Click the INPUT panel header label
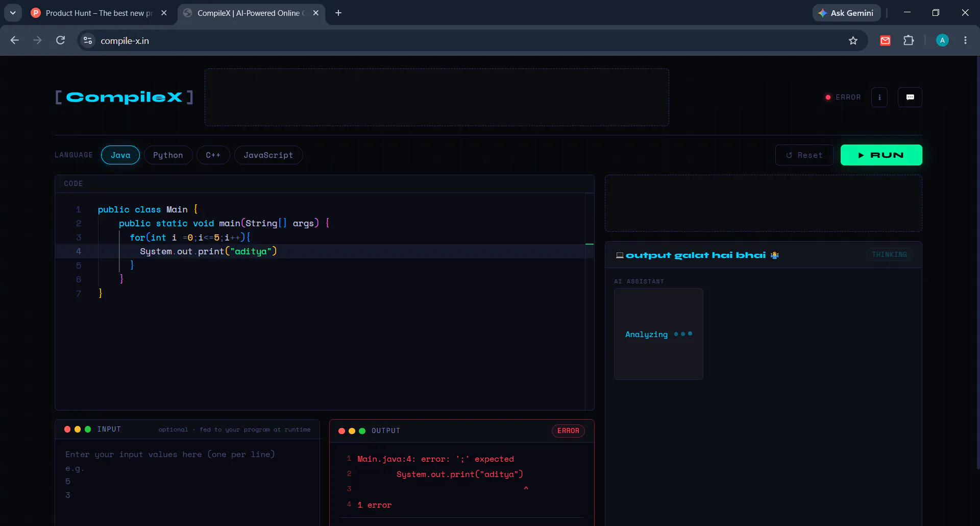This screenshot has height=526, width=980. click(x=109, y=429)
